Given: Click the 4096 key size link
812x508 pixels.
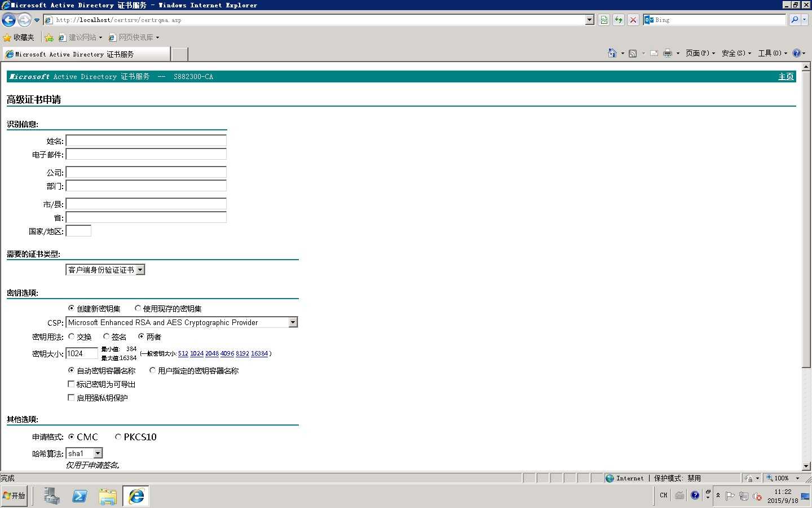Looking at the screenshot, I should [227, 353].
